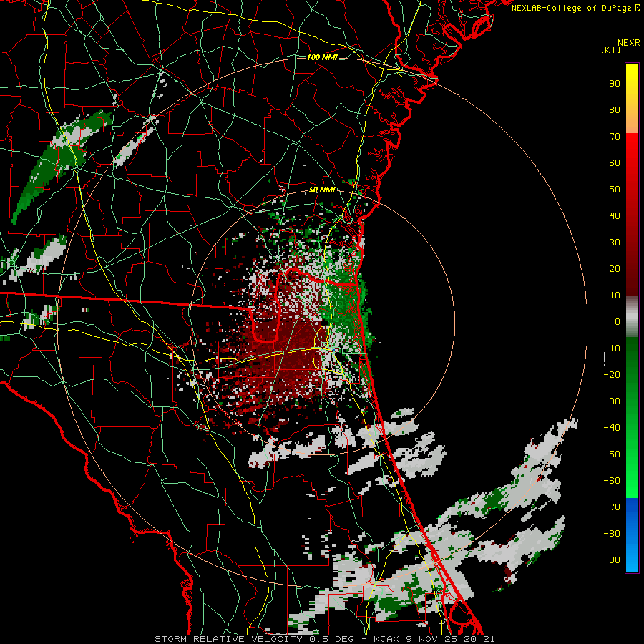Click the velocity scale label "-50"
The width and height of the screenshot is (644, 644).
point(612,454)
